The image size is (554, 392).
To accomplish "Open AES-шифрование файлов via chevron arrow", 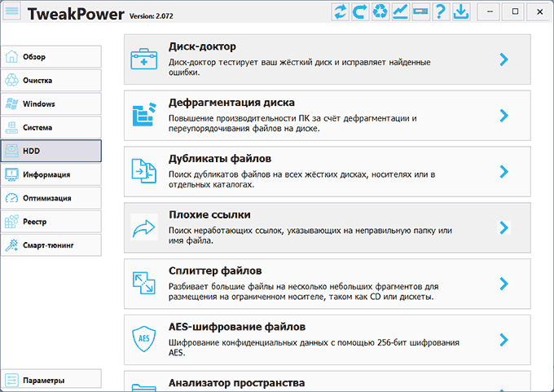I will [503, 340].
